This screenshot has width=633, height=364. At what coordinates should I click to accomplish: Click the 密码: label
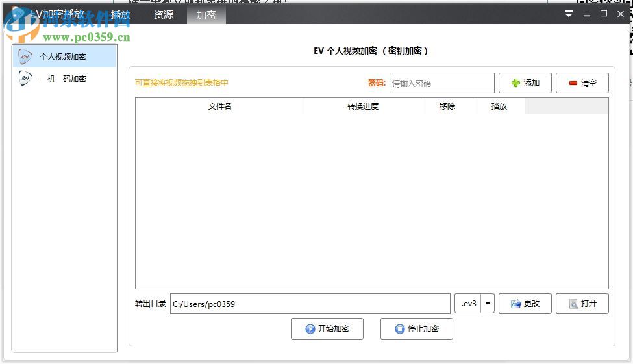click(377, 83)
